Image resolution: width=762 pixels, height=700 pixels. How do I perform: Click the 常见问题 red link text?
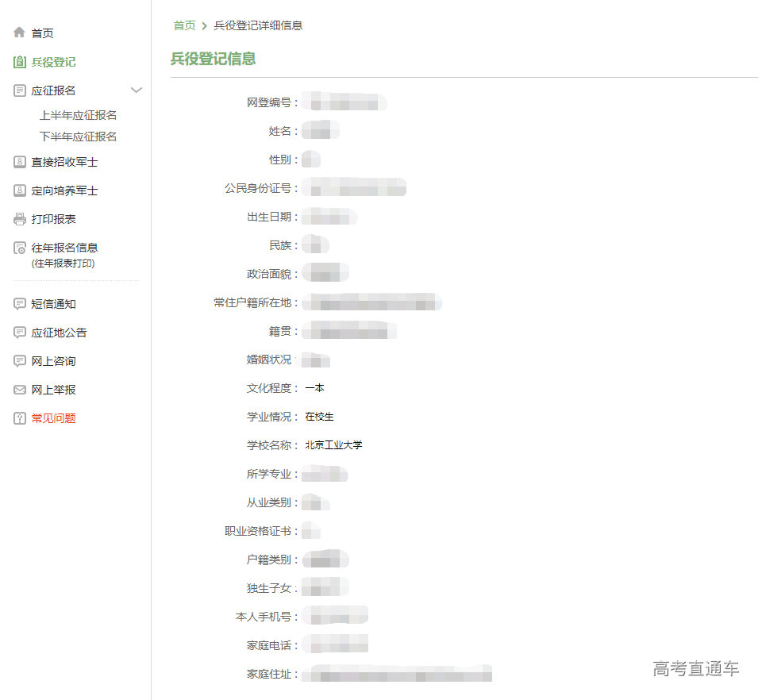click(53, 418)
